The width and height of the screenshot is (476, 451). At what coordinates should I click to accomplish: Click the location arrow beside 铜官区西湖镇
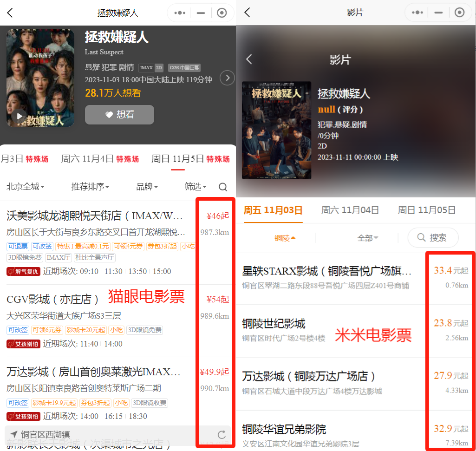[x=13, y=434]
